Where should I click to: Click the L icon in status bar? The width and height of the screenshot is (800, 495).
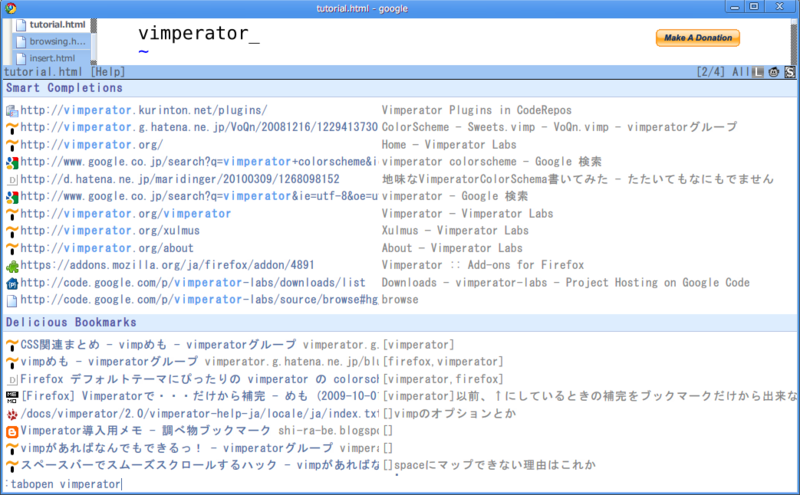[x=759, y=72]
